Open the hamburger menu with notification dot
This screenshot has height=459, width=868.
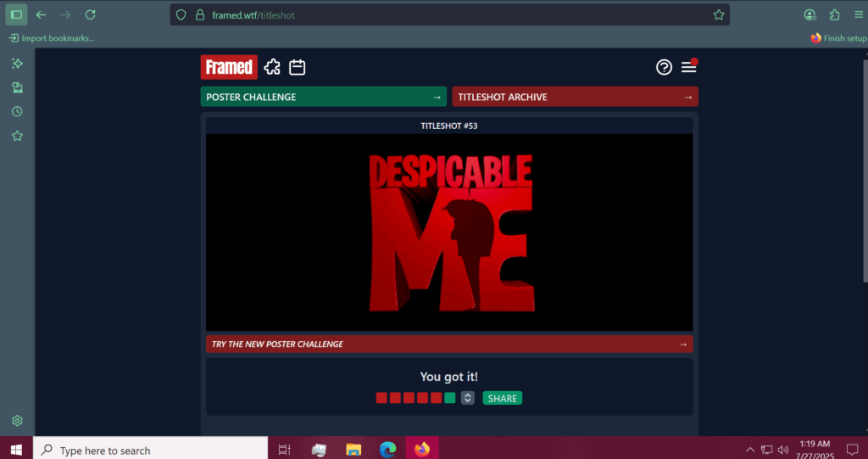(x=689, y=67)
